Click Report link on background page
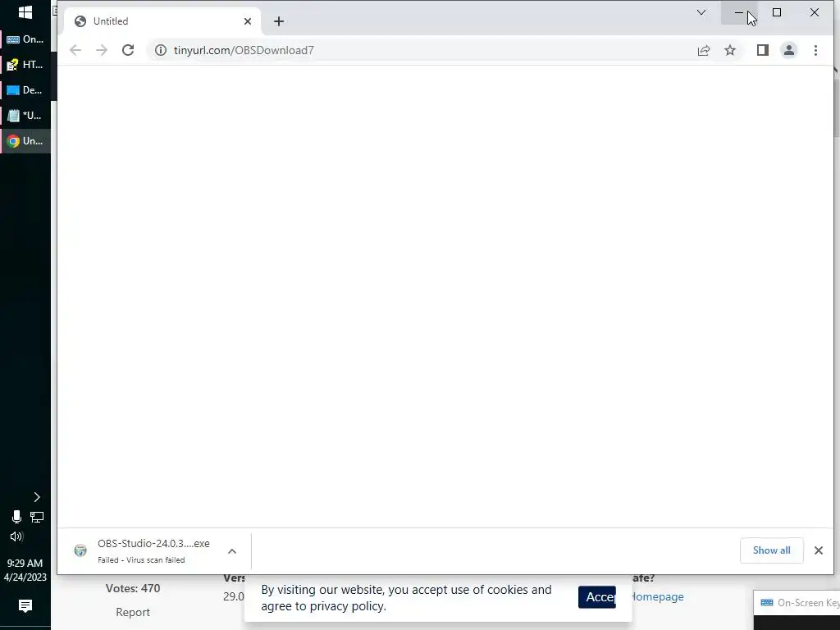 pos(133,612)
